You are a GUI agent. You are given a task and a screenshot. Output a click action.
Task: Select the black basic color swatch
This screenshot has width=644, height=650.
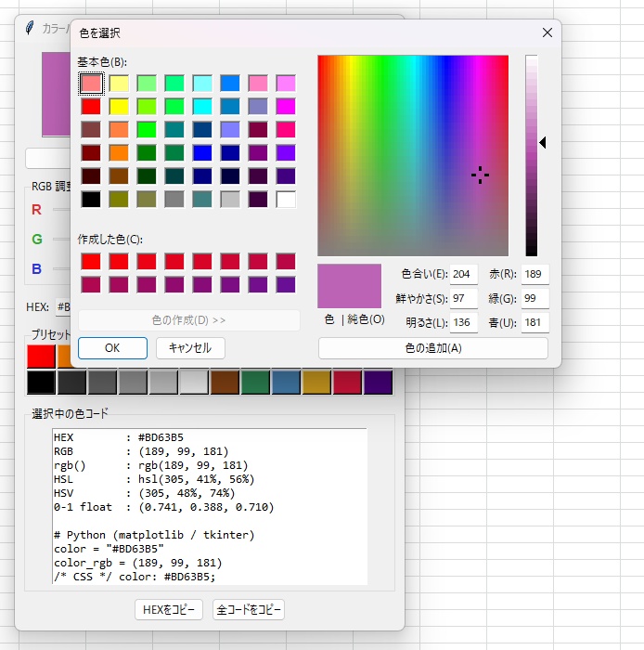pos(91,200)
